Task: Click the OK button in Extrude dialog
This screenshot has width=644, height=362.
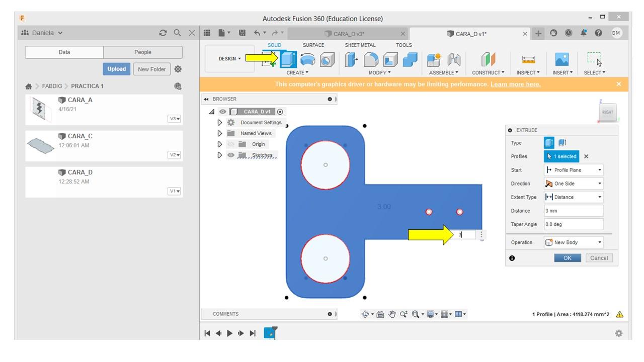Action: pos(568,258)
